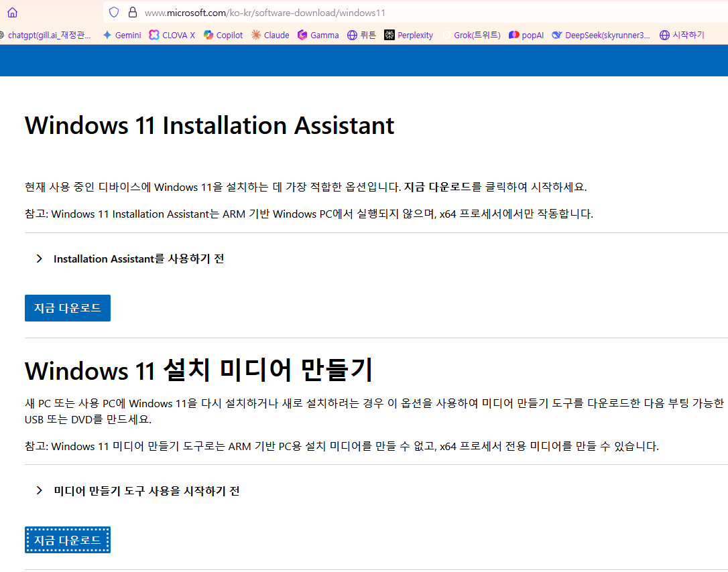Click 지금 다운로드 under Installation Assistant
Screen dimensions: 728x572
coord(68,308)
